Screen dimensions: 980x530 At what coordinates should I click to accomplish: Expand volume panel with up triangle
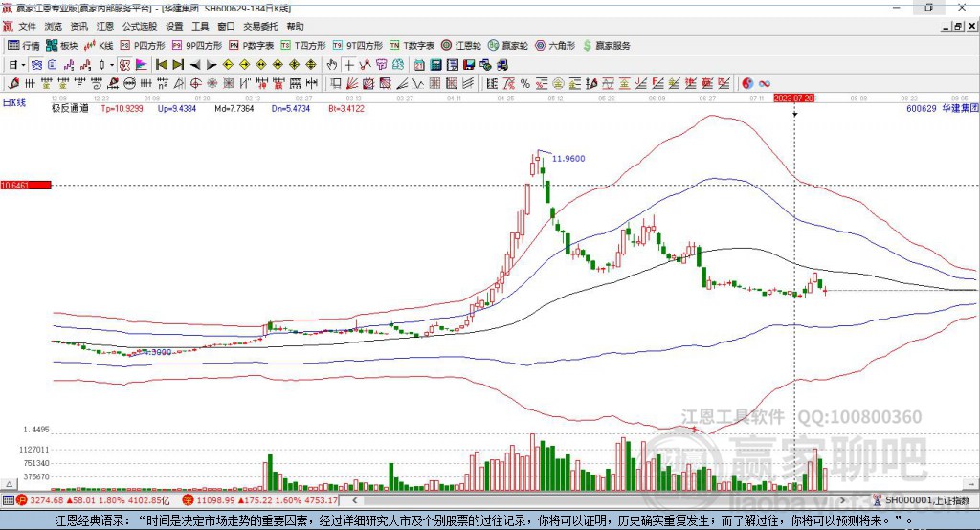pos(9,484)
